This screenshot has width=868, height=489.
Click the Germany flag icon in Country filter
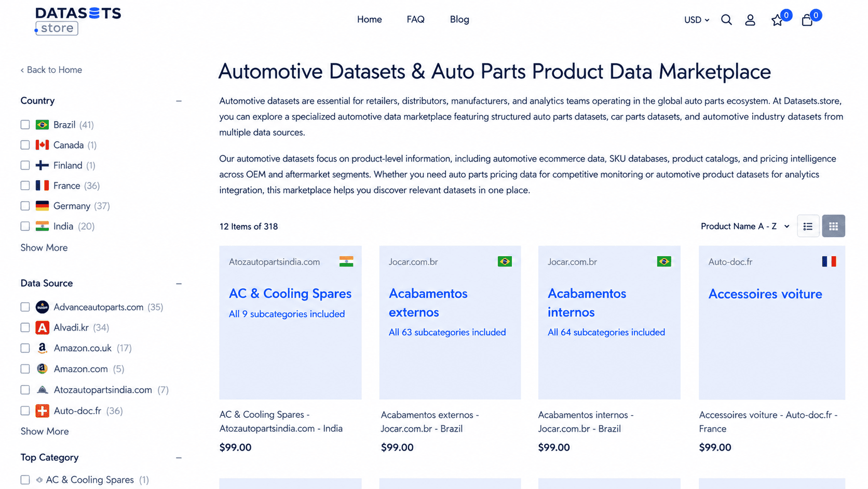coord(42,206)
